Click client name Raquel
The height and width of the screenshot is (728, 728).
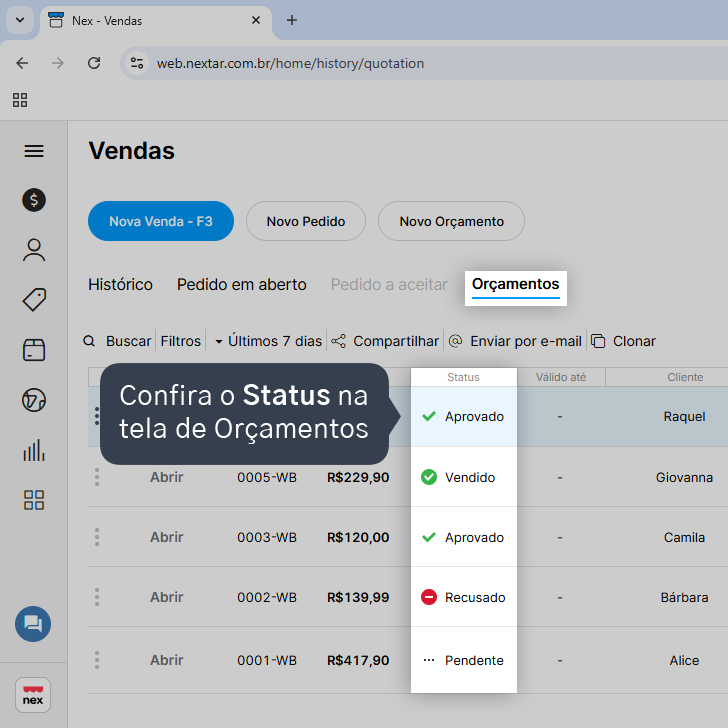pos(684,416)
